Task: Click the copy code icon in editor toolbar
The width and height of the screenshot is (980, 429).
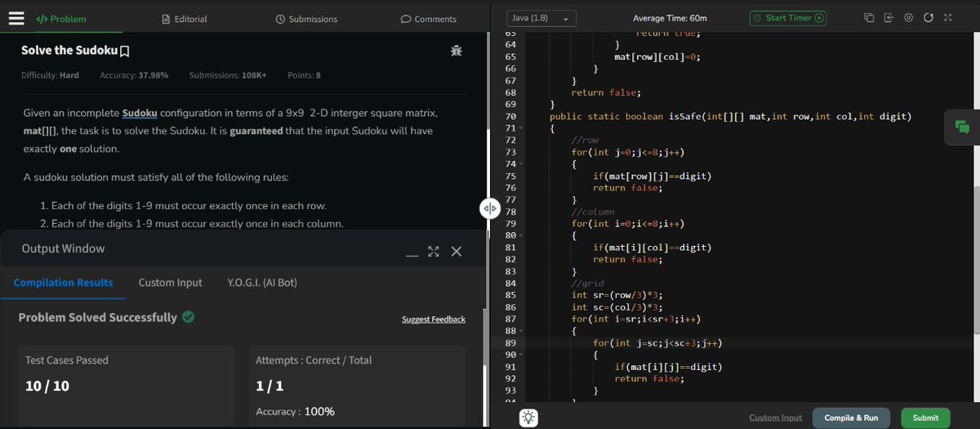Action: 869,18
